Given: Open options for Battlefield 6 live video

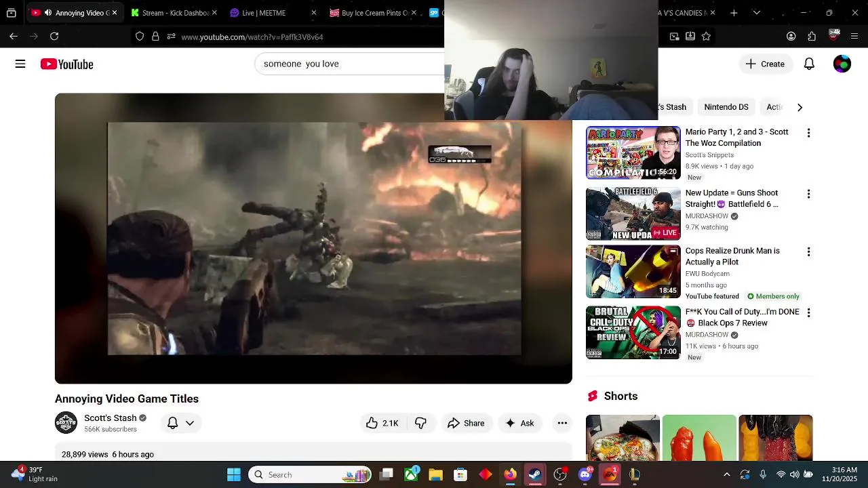Looking at the screenshot, I should point(808,194).
